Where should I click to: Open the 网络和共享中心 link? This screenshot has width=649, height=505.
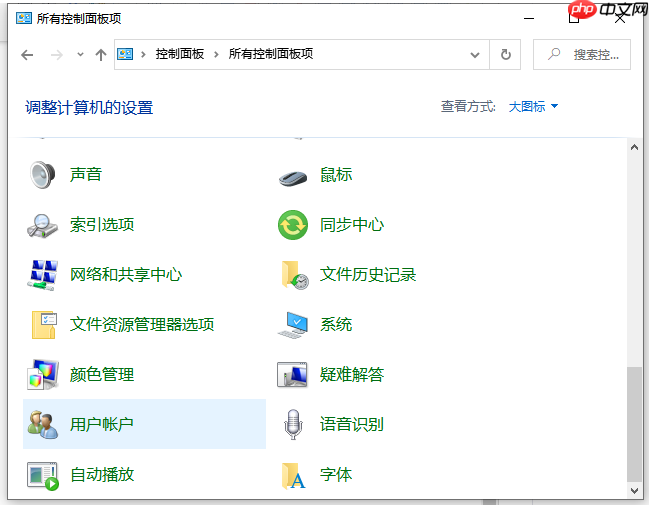126,275
